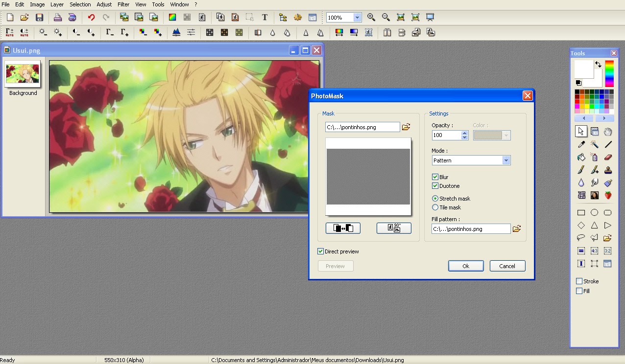This screenshot has width=625, height=364.
Task: Open the Adjust menu
Action: click(x=104, y=4)
